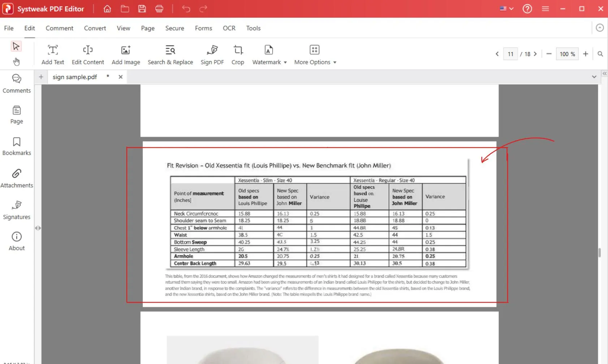Select the Add Text tool
Viewport: 608px width, 364px height.
52,55
